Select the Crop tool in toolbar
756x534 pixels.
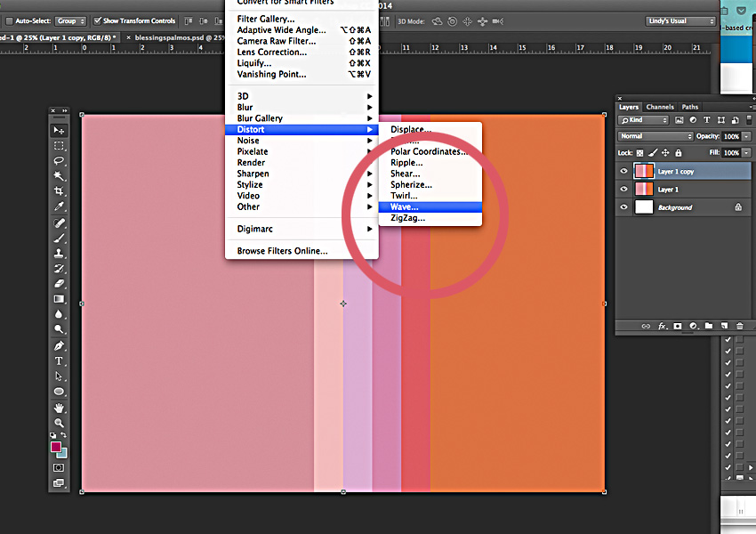60,191
